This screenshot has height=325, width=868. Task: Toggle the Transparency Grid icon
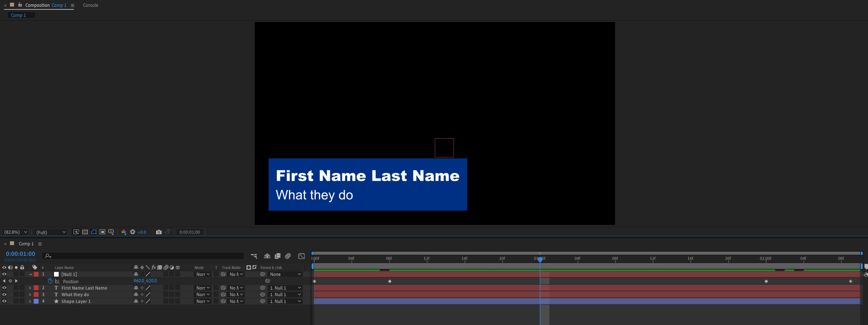tap(85, 232)
